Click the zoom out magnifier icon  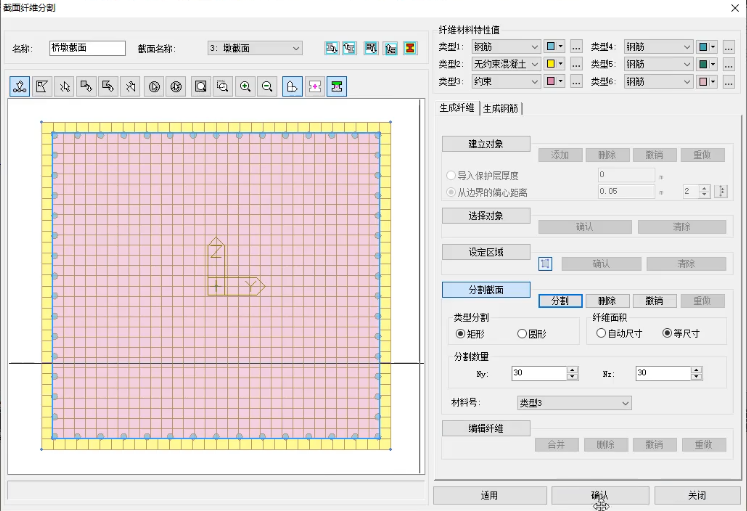pos(267,87)
